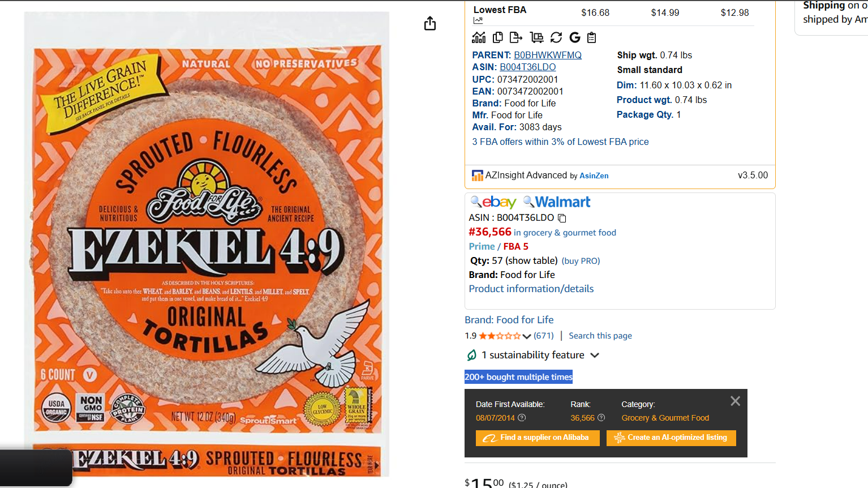Click the share icon beside product image
Image resolution: width=868 pixels, height=488 pixels.
pyautogui.click(x=430, y=24)
